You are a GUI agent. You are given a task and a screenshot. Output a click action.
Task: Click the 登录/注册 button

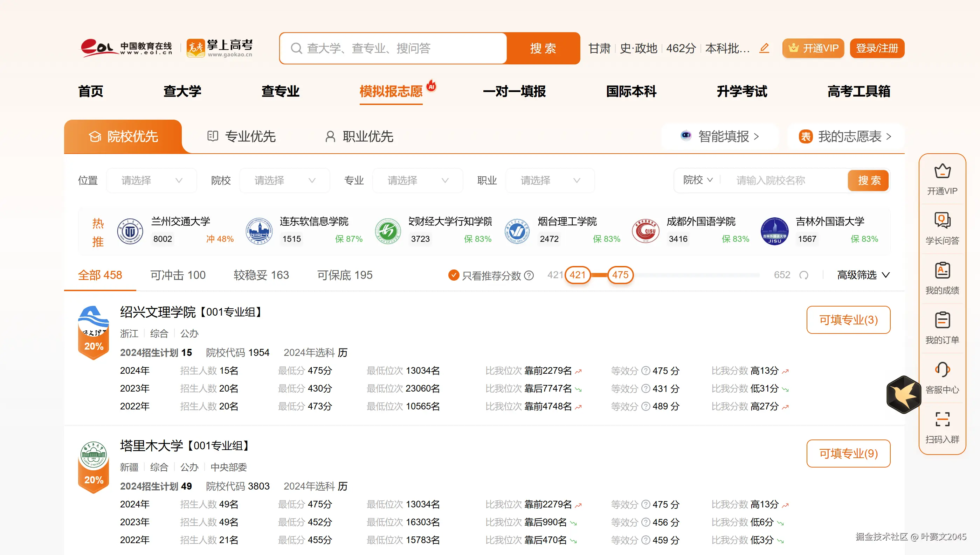[877, 48]
